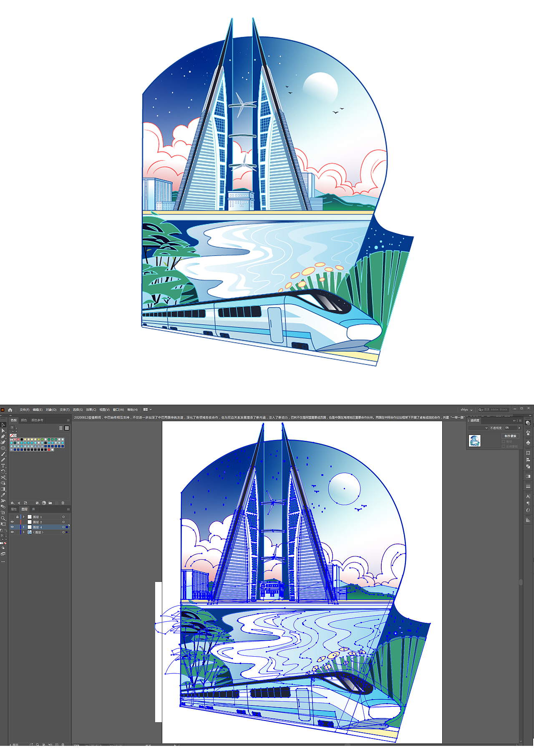The height and width of the screenshot is (756, 534).
Task: Open Gradient panel icon in right dock
Action: click(x=528, y=476)
